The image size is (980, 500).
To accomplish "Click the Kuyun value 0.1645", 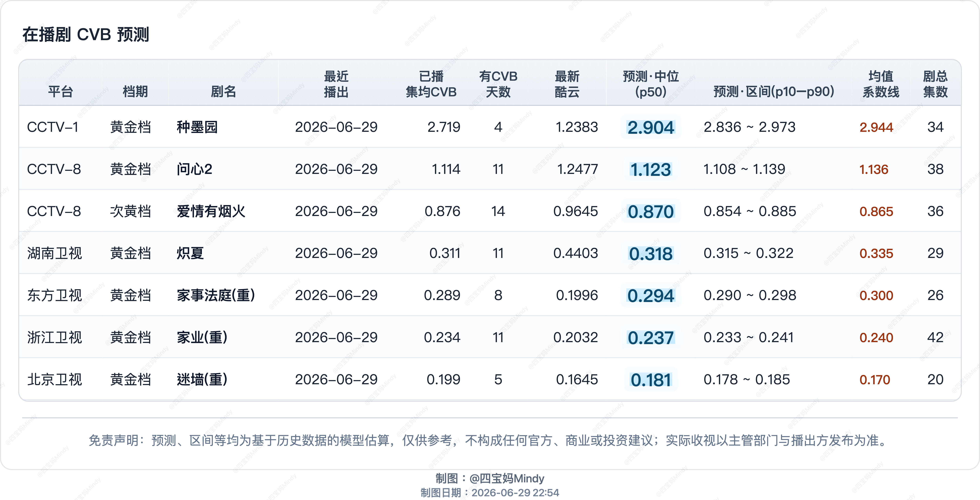I will (577, 380).
